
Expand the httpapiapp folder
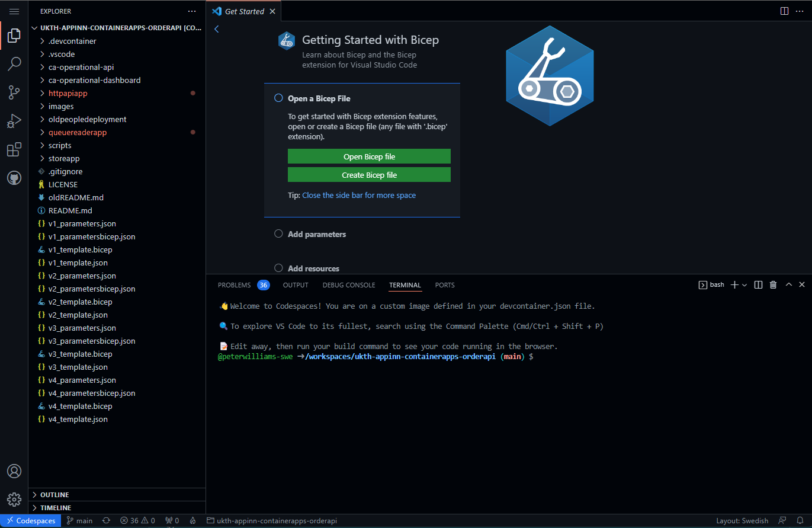117,93
